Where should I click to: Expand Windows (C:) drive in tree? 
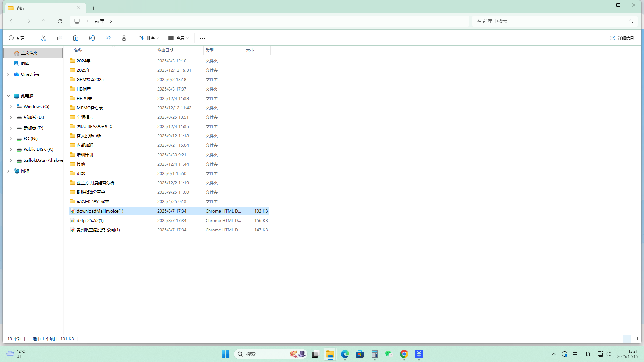coord(11,107)
